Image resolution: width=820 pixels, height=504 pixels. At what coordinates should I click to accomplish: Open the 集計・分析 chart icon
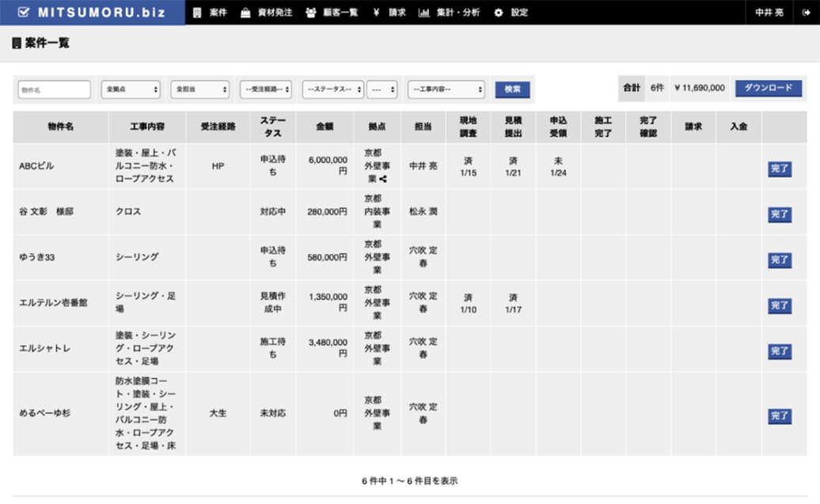[x=423, y=12]
